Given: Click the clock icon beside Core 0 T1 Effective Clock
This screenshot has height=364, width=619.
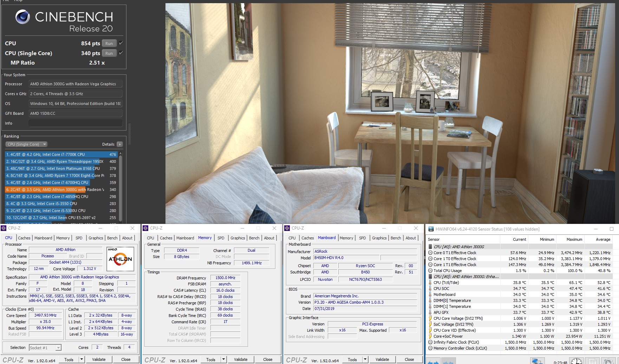Looking at the screenshot, I should (x=430, y=253).
